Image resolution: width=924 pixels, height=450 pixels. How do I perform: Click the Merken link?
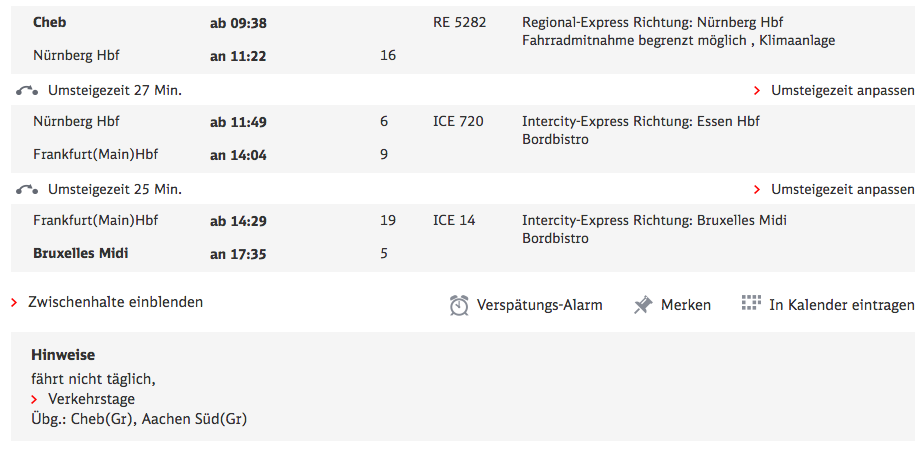[686, 305]
